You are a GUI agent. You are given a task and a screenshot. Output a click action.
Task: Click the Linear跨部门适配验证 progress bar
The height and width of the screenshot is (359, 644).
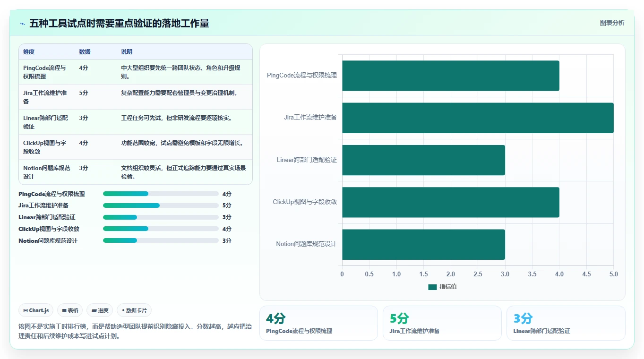point(161,217)
